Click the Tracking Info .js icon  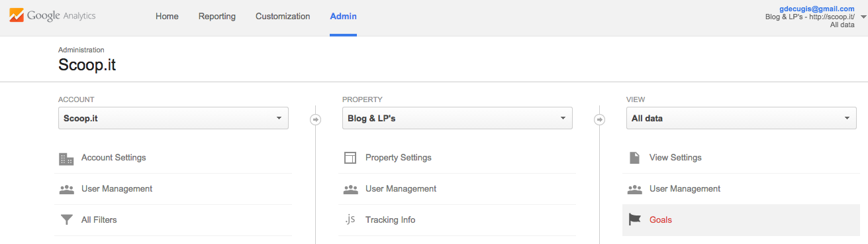350,219
